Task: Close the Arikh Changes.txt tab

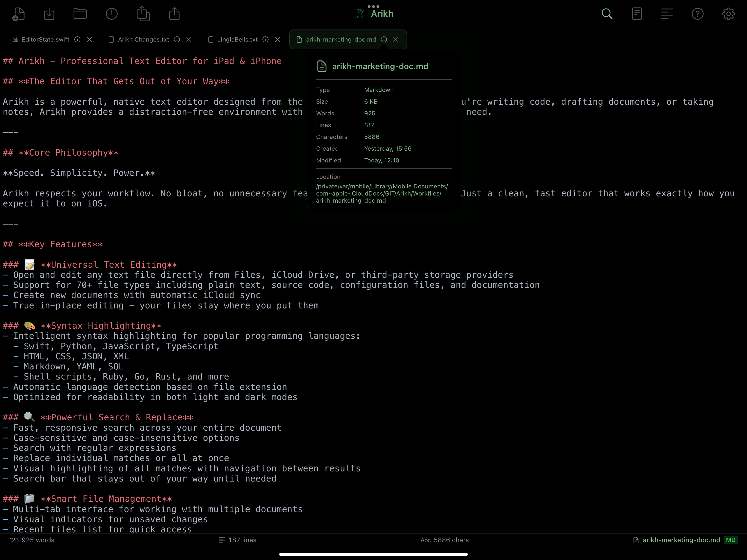Action: click(189, 40)
